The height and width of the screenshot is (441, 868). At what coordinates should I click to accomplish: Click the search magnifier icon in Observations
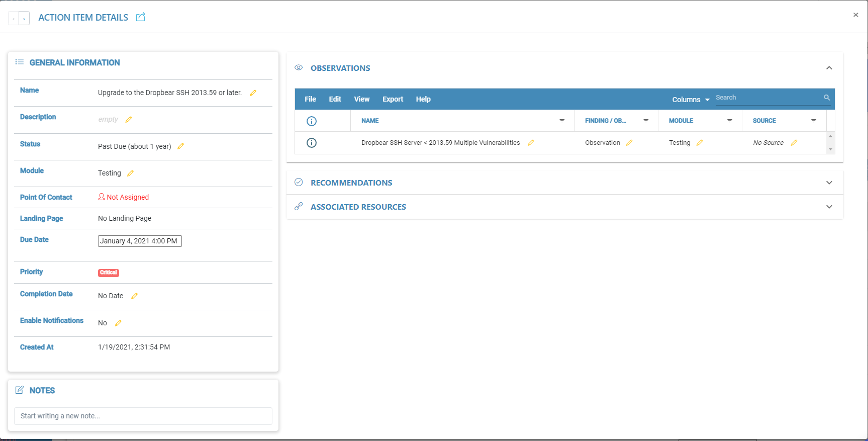click(x=826, y=98)
